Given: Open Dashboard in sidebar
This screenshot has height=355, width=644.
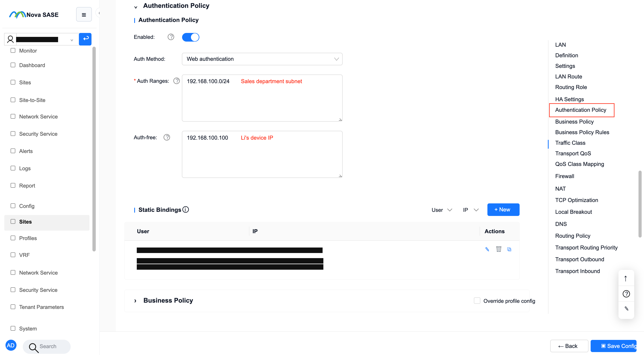Looking at the screenshot, I should 32,65.
